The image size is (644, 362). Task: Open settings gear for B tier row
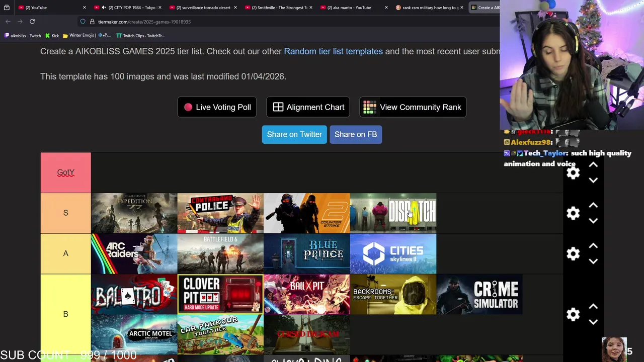(573, 314)
